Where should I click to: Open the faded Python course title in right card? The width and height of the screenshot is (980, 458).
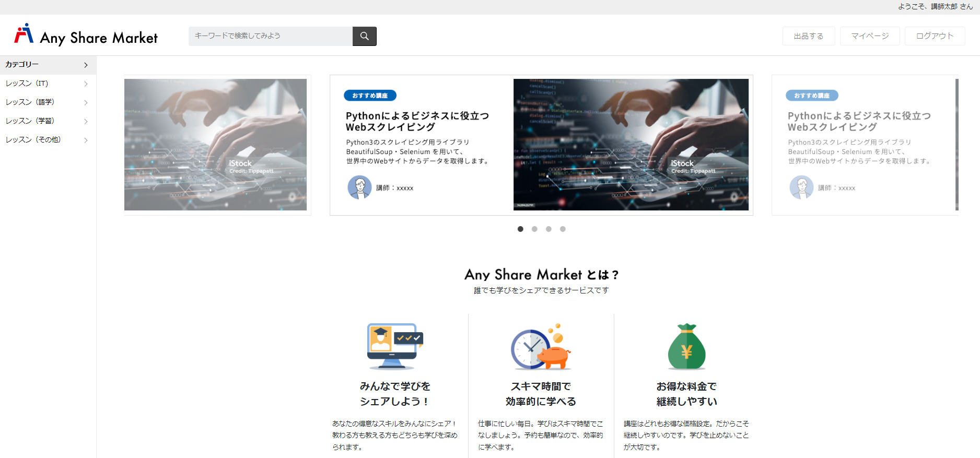[859, 121]
